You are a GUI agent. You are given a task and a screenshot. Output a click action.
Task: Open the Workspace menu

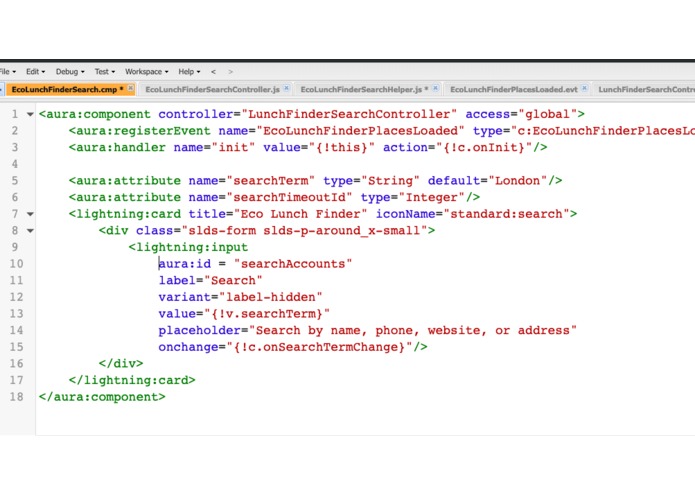click(x=147, y=71)
